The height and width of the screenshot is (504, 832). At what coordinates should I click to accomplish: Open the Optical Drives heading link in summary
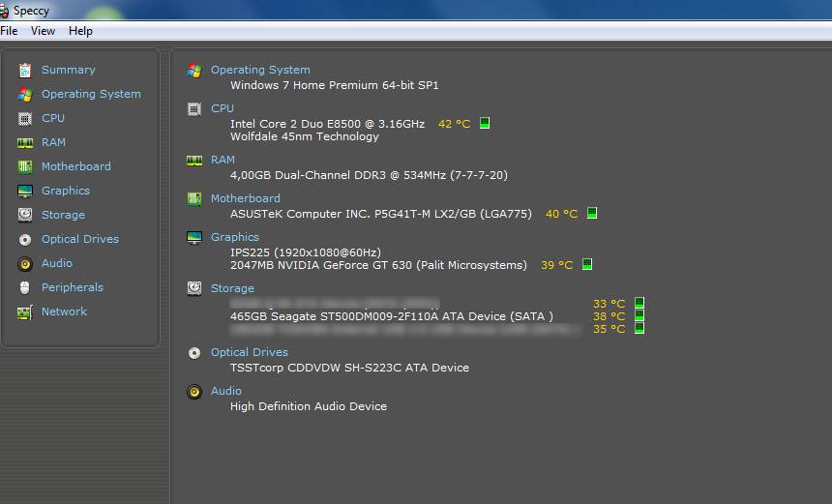(250, 352)
